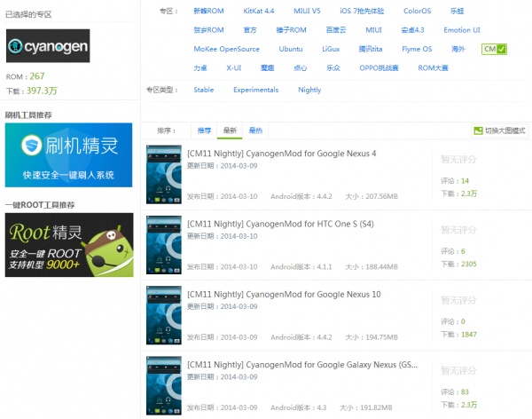
Task: Select the Nightly zone type filter
Action: click(309, 90)
